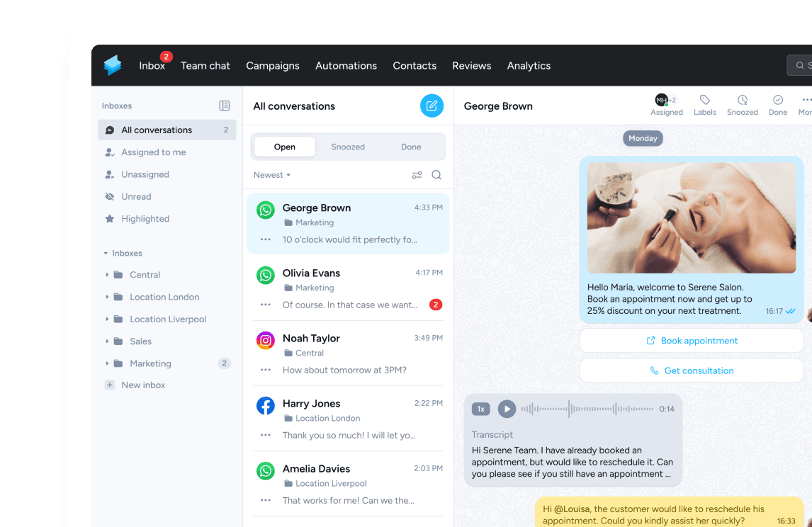Image resolution: width=812 pixels, height=527 pixels.
Task: Expand the Marketing inbox folder
Action: [107, 363]
